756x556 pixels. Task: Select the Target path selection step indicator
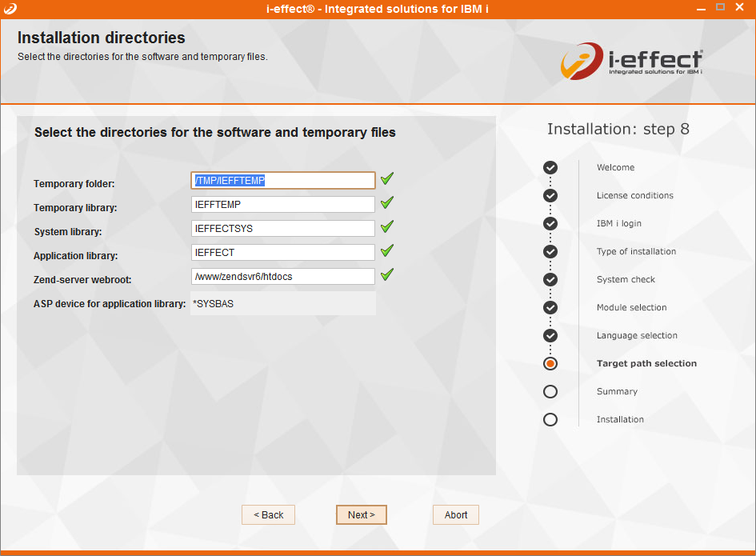550,363
